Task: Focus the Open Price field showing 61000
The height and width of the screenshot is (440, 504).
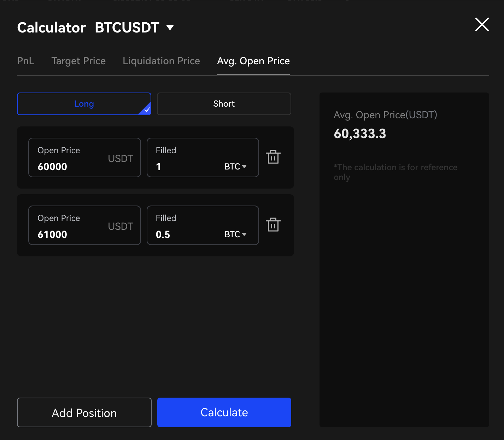Action: coord(71,234)
